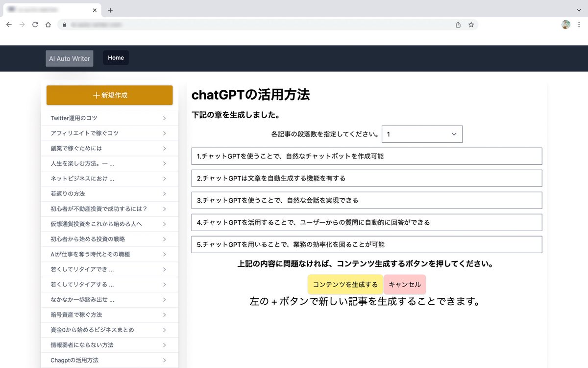The image size is (588, 368).
Task: Click chapter 1 自然なチャットボット field
Action: tap(367, 156)
